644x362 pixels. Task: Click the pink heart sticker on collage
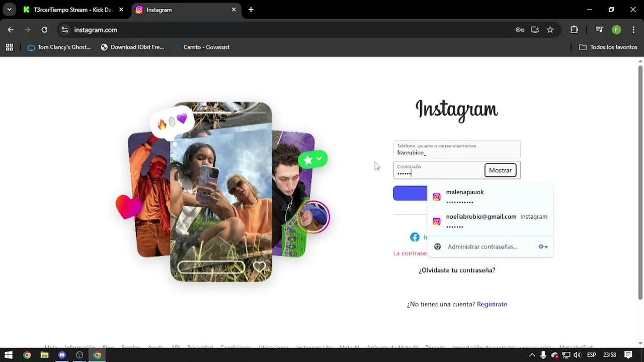tap(129, 206)
